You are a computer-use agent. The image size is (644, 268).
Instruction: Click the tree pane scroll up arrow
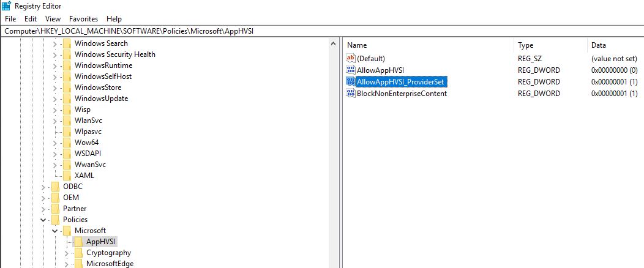pyautogui.click(x=333, y=43)
